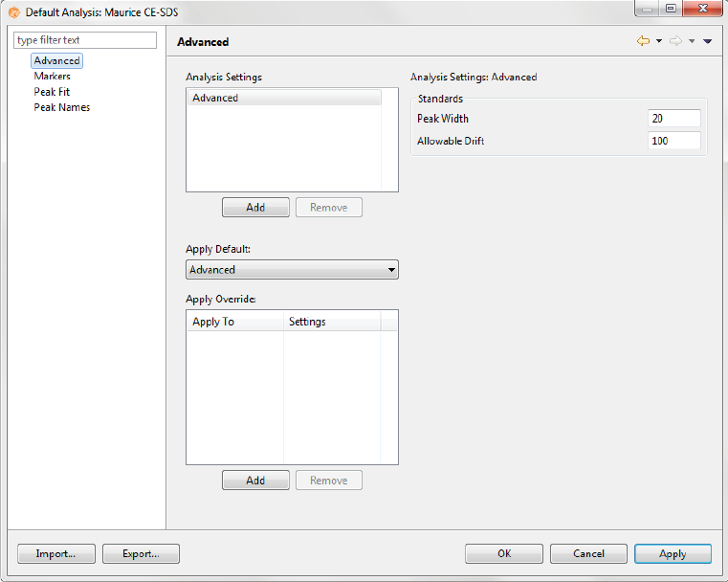Click Remove under Analysis Settings list

(x=329, y=207)
